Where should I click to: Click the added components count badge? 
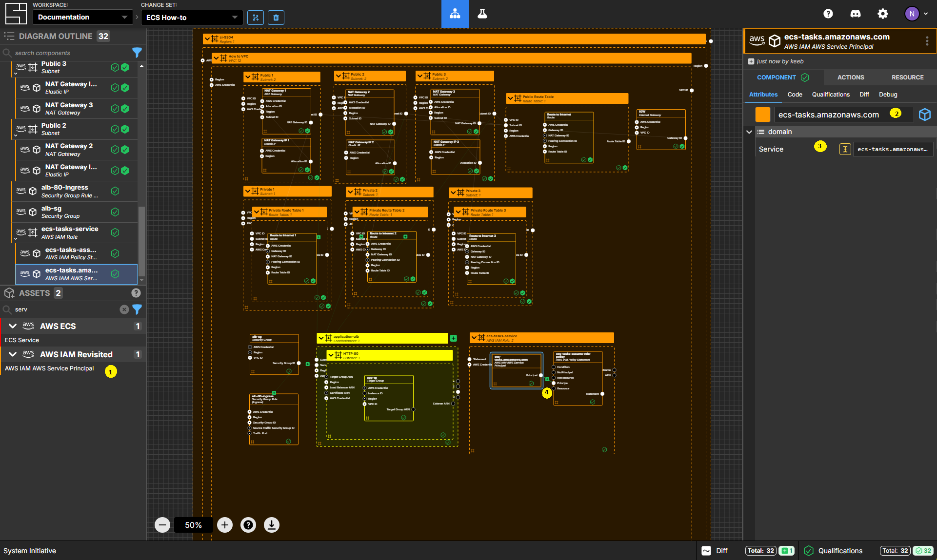coord(786,551)
